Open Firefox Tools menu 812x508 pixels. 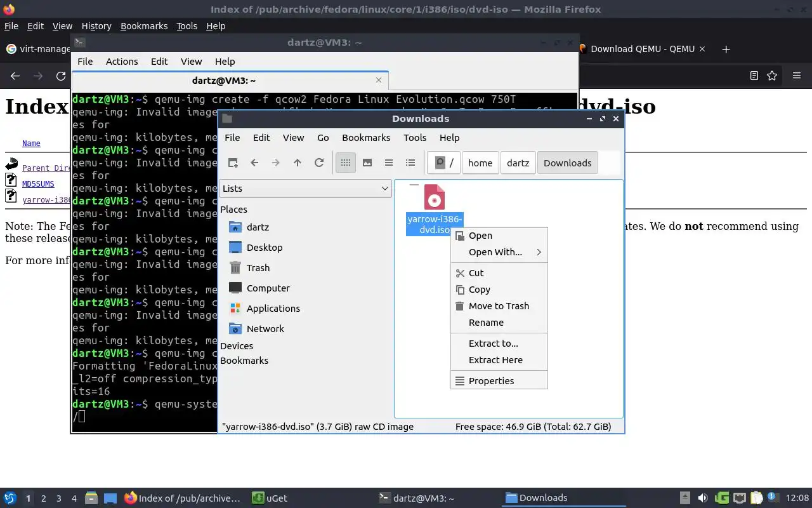tap(187, 26)
